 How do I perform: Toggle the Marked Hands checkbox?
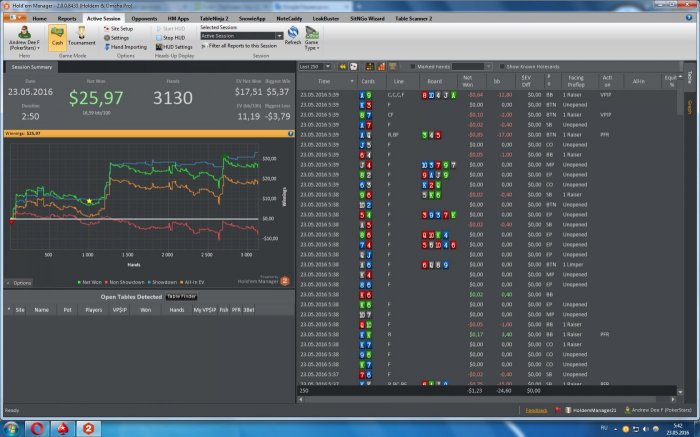click(x=414, y=66)
